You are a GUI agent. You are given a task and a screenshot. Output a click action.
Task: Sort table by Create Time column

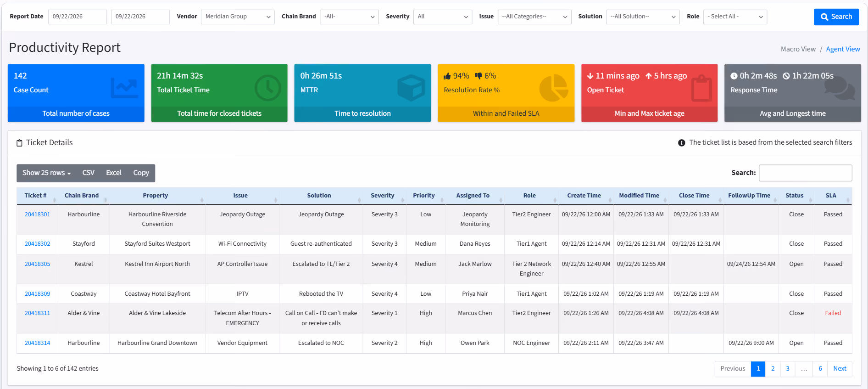[x=586, y=196]
